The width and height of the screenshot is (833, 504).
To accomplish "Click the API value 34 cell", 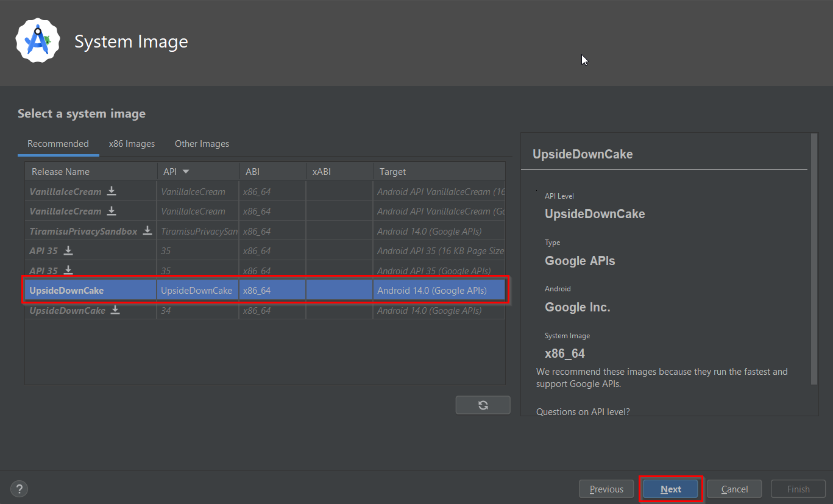I will click(198, 310).
